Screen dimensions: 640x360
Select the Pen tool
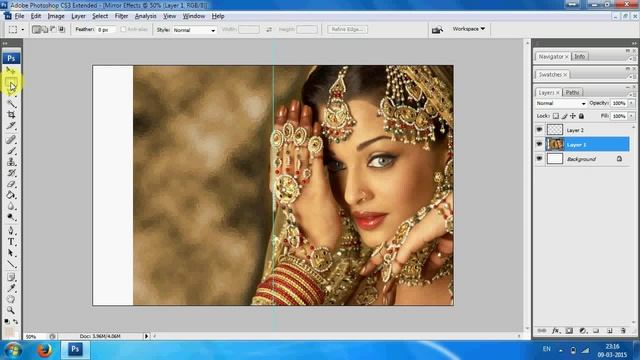coord(11,231)
